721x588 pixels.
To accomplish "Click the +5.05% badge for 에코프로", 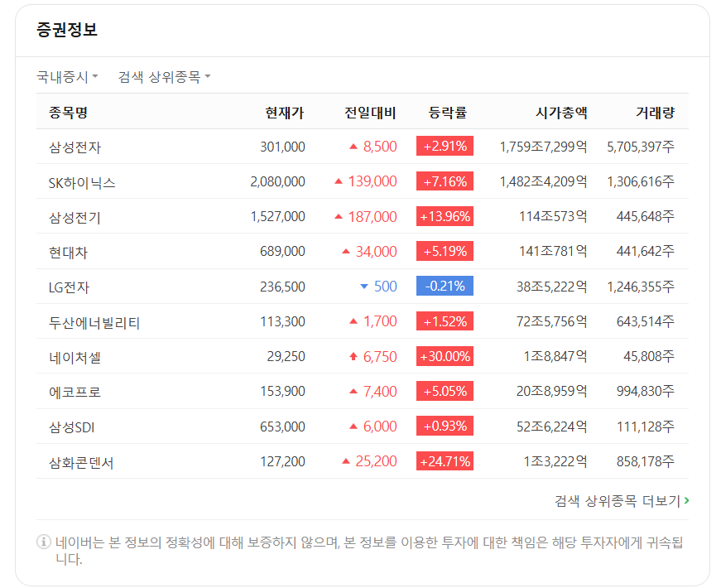I will (445, 391).
